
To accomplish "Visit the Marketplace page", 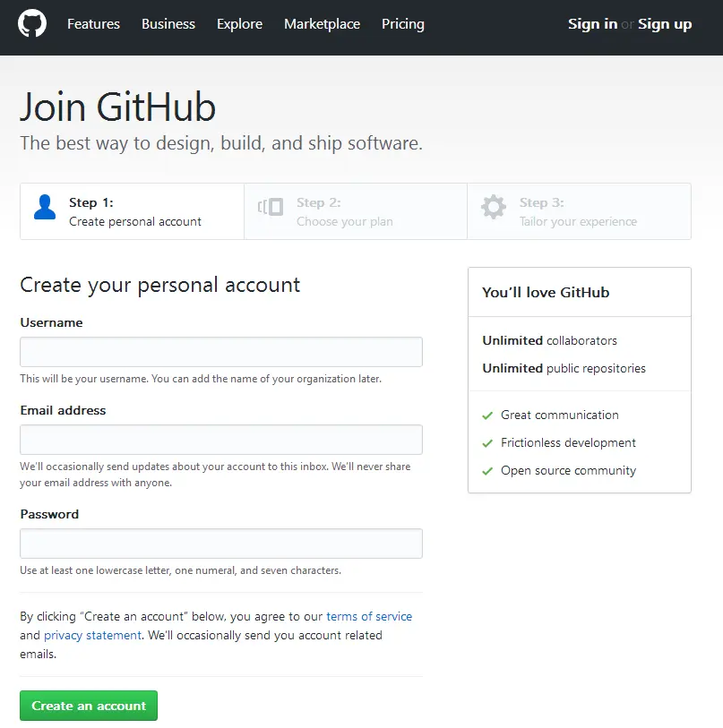I will point(322,23).
